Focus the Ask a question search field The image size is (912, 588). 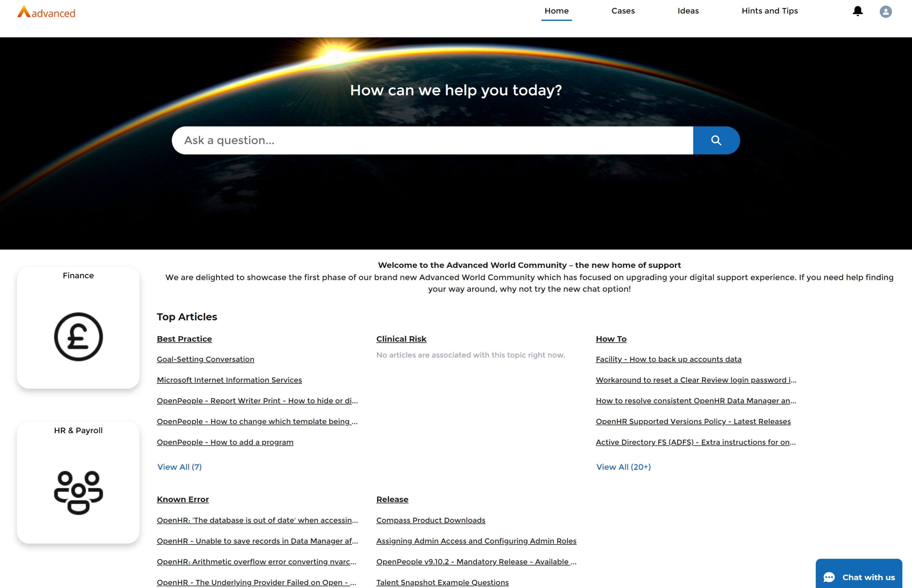[x=432, y=141]
